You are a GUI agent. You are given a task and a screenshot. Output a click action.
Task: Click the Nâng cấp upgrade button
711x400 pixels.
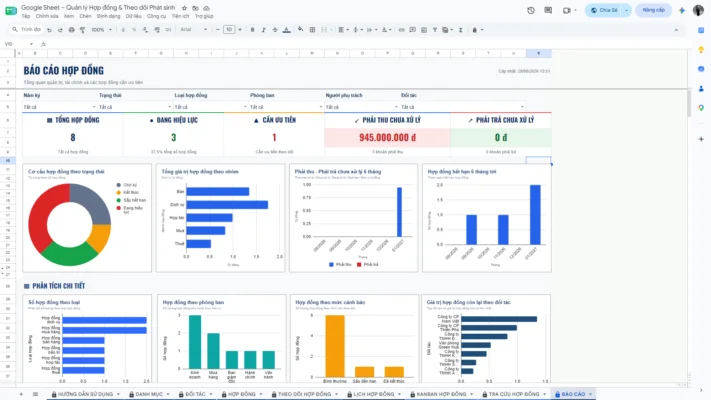[653, 10]
